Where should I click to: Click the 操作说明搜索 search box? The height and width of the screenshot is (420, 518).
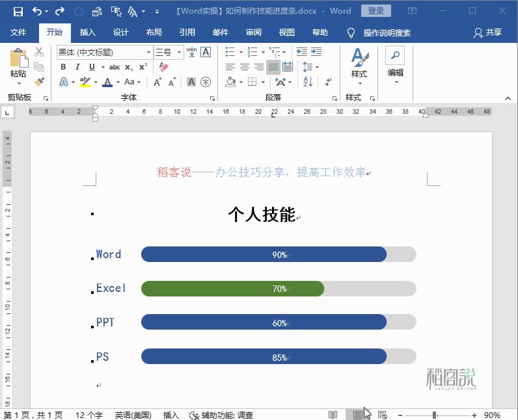point(387,33)
